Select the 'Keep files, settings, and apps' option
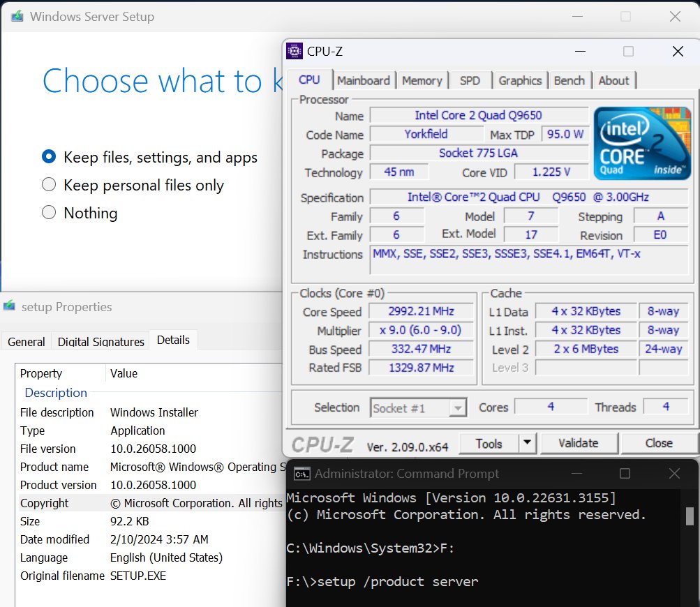Image resolution: width=700 pixels, height=607 pixels. pos(49,157)
